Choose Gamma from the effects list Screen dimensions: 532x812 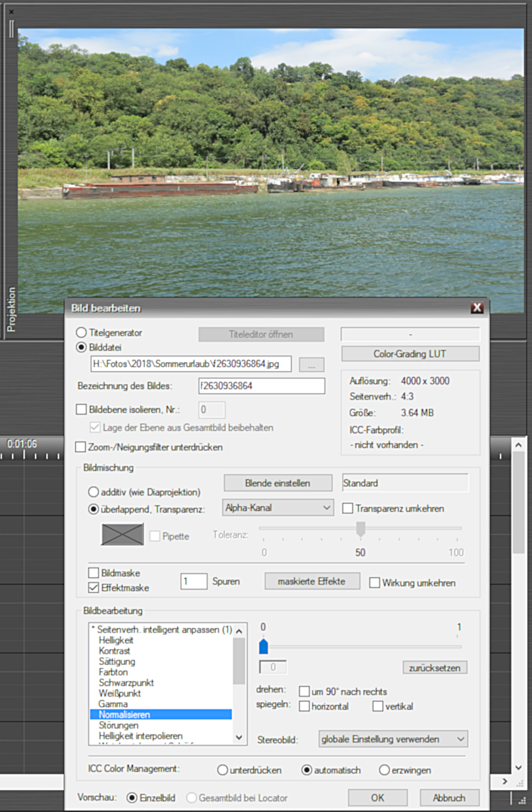pyautogui.click(x=113, y=703)
